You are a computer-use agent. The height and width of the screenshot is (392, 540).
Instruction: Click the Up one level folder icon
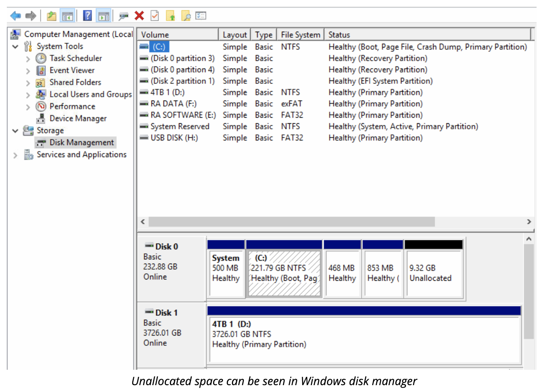[51, 16]
